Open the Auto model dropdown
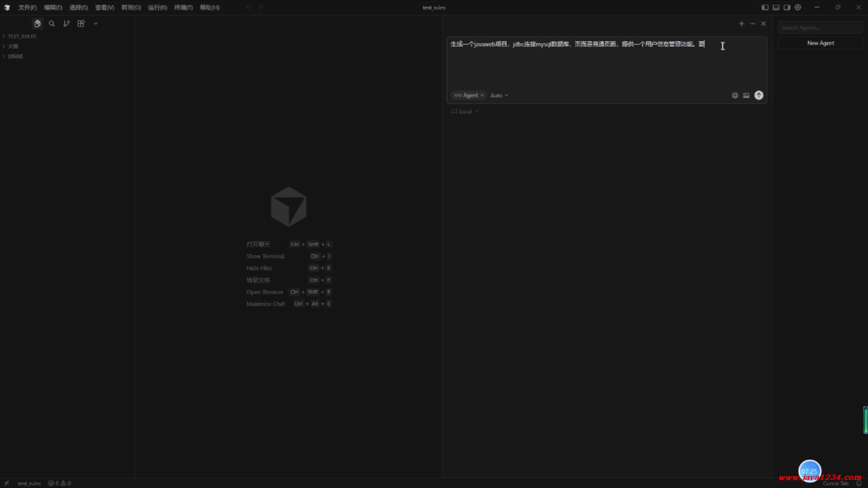This screenshot has width=868, height=488. tap(499, 95)
